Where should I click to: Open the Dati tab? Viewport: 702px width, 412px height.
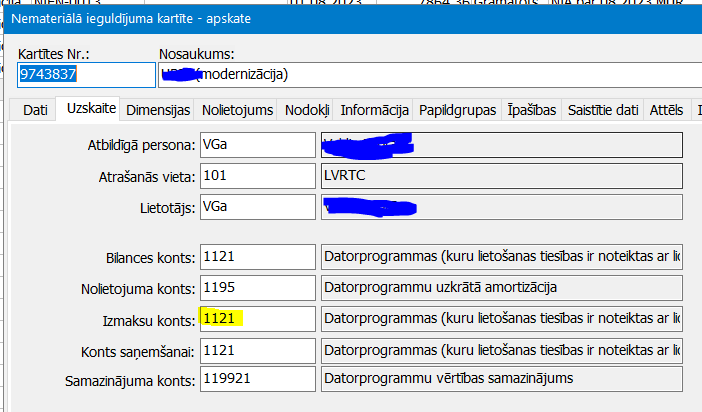click(35, 110)
